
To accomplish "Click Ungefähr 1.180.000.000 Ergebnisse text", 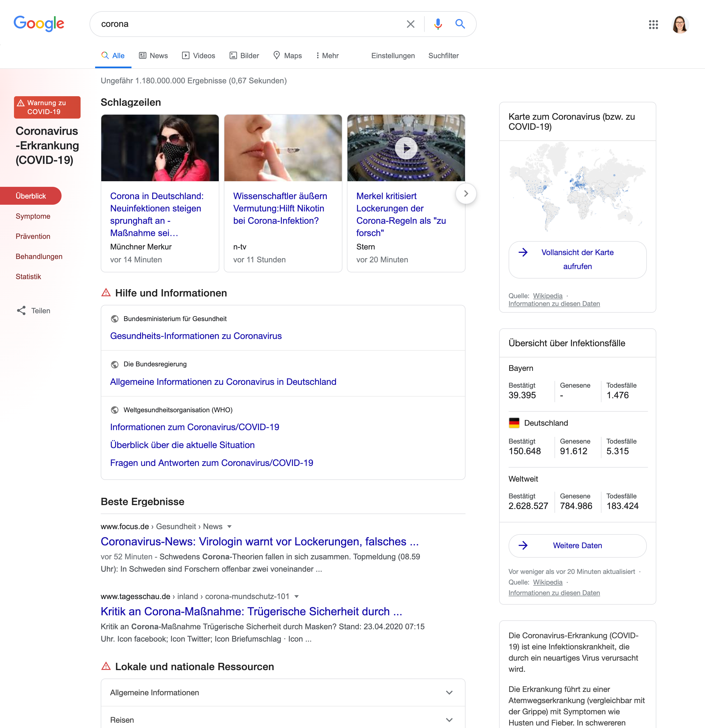I will tap(194, 81).
